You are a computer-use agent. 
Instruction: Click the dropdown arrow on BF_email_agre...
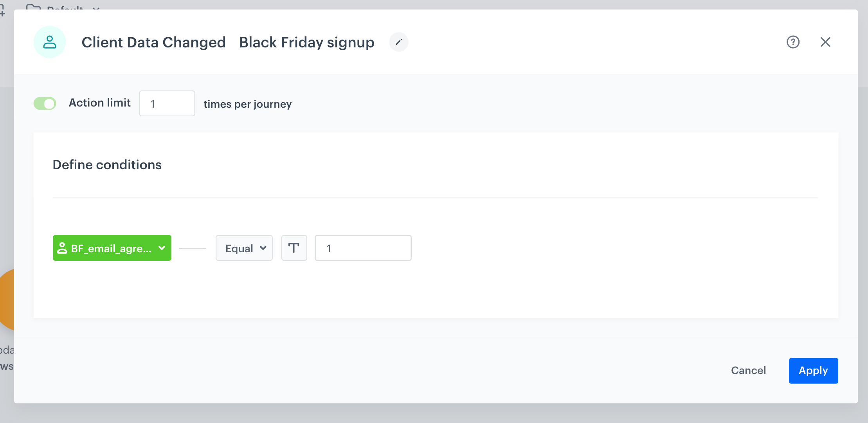tap(161, 248)
